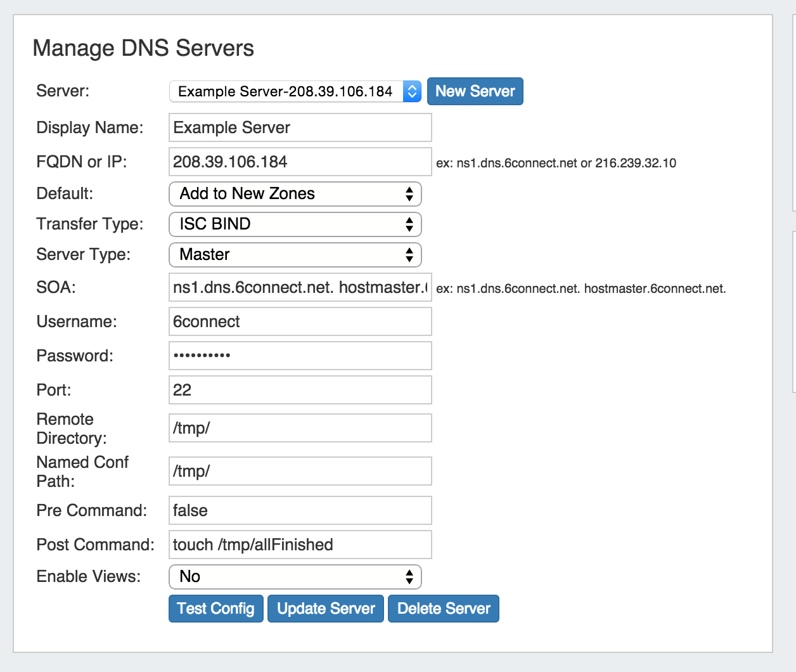Select the Username field
Screen dimensions: 796x672
[x=300, y=321]
